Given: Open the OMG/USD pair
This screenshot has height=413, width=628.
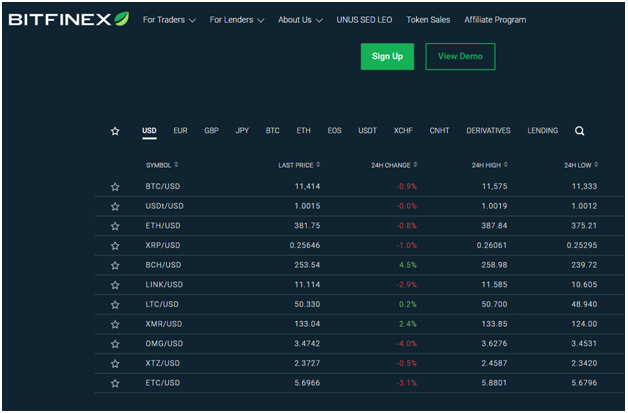Looking at the screenshot, I should click(x=164, y=343).
